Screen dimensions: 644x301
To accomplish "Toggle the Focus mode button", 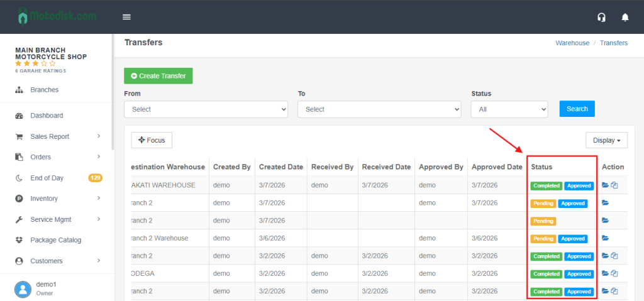I will click(152, 140).
